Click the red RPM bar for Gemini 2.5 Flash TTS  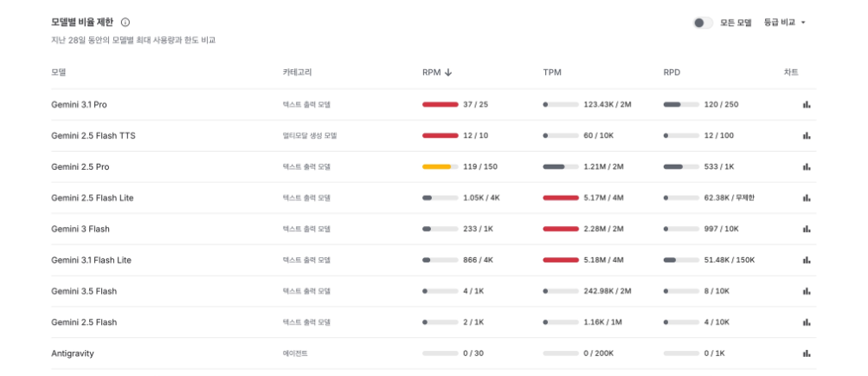(440, 135)
